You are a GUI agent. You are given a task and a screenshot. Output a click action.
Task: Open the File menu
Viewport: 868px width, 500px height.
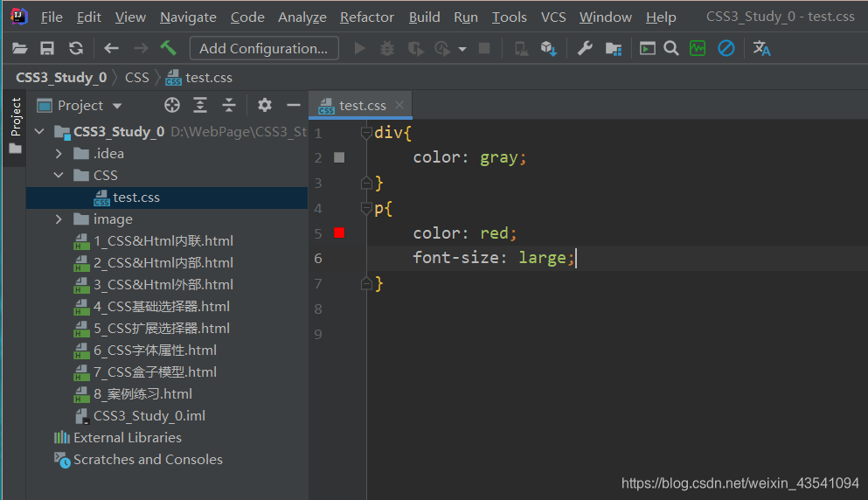(52, 17)
